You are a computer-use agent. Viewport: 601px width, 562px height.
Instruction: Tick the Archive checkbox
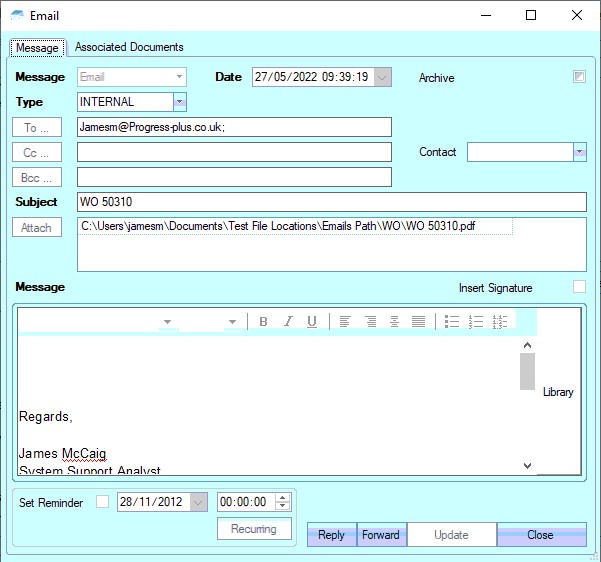click(578, 77)
